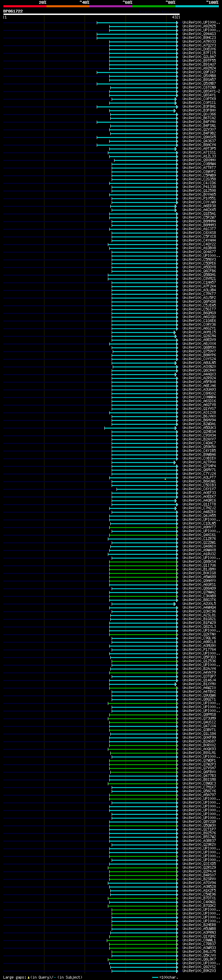Image resolution: width=222 pixels, height=980 pixels.
Task: Click the UniRef100_A2TP00 label
Action: pyautogui.click(x=199, y=462)
